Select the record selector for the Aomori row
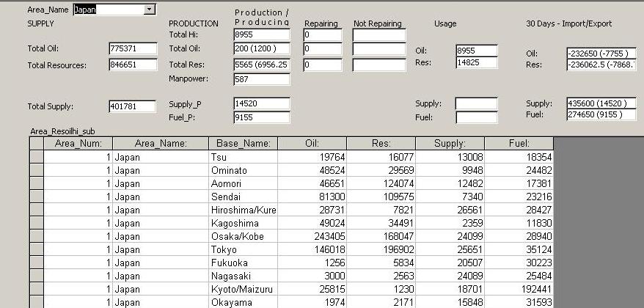The height and width of the screenshot is (308, 644). tap(37, 183)
